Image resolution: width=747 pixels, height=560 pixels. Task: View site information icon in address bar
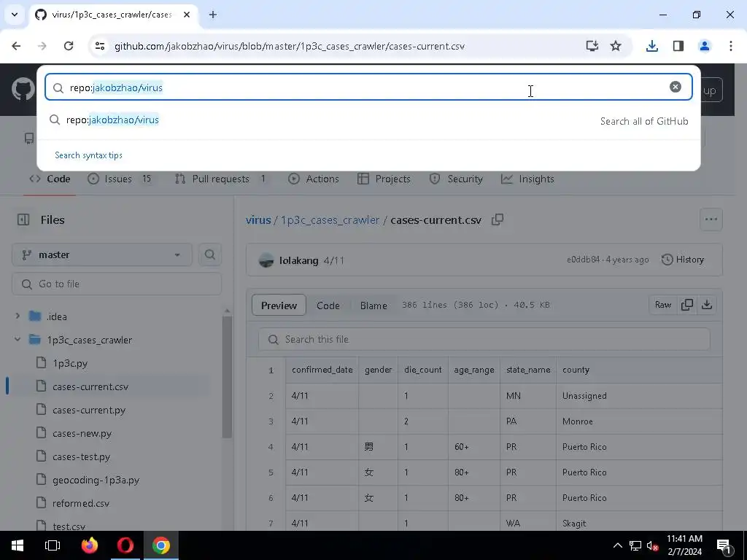(99, 46)
